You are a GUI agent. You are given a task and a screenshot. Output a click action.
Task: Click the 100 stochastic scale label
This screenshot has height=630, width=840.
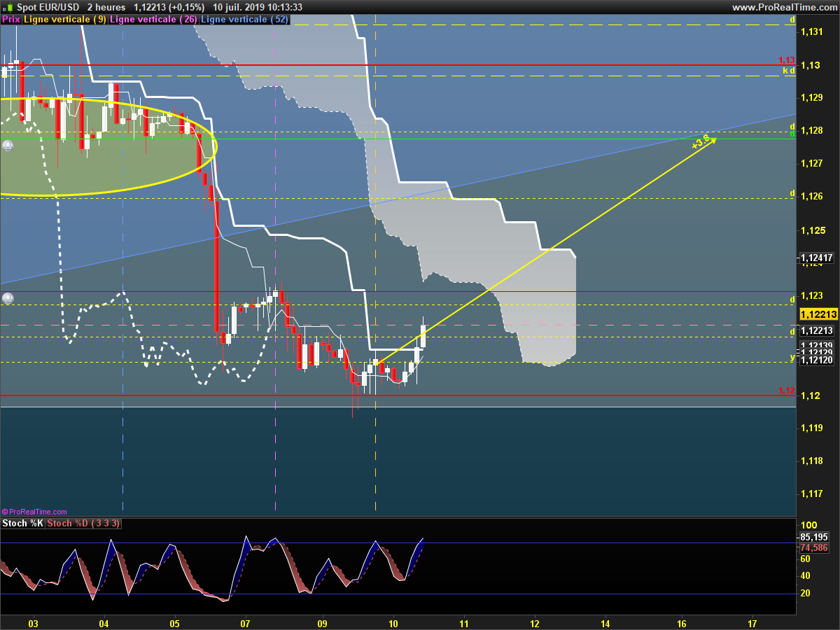pyautogui.click(x=808, y=525)
